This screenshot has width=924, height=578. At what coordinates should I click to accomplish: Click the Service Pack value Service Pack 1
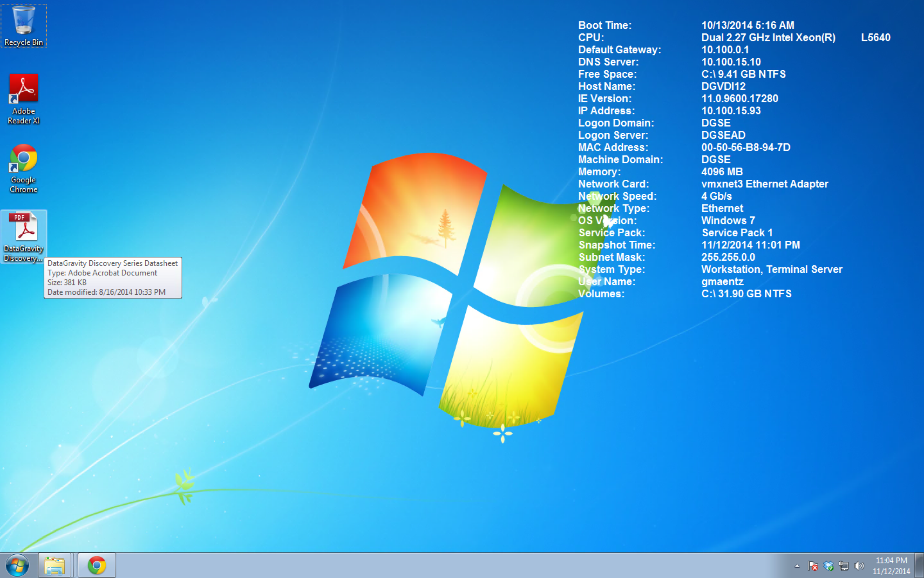737,233
